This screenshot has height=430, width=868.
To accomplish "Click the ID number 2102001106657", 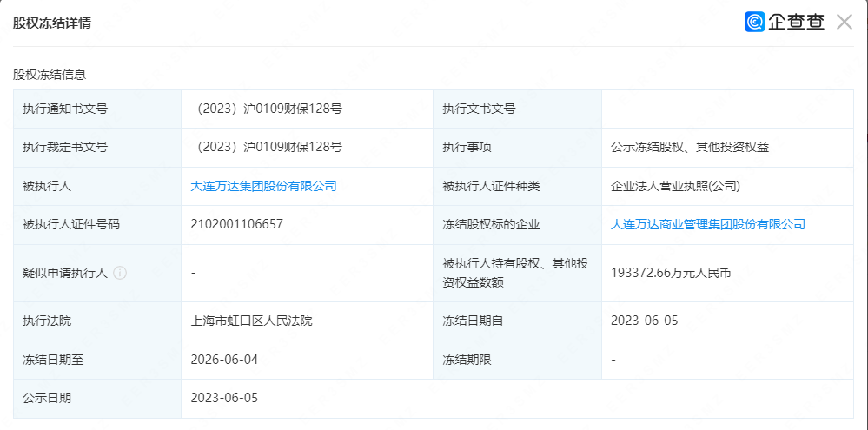I will [236, 224].
